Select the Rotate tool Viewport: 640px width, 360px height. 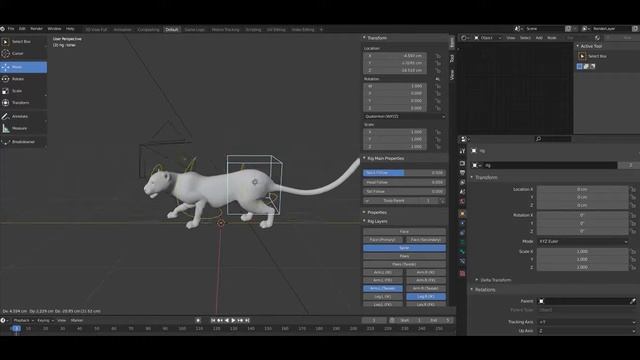pyautogui.click(x=23, y=79)
